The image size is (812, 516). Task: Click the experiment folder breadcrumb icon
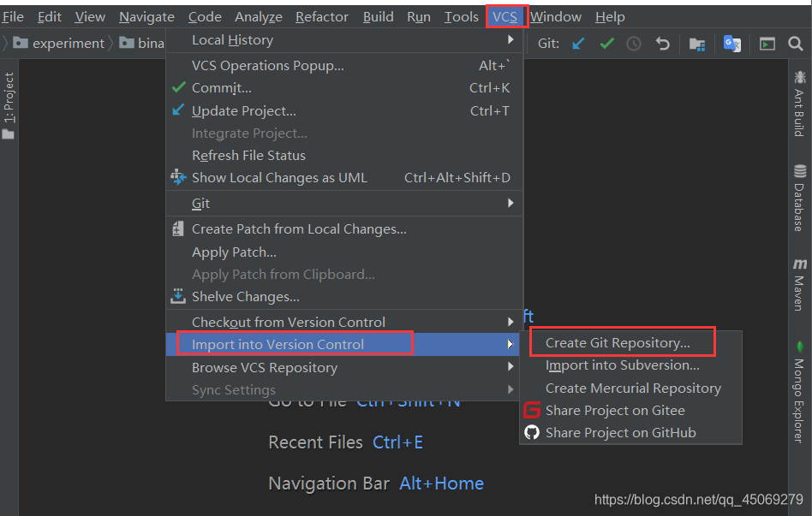[21, 43]
